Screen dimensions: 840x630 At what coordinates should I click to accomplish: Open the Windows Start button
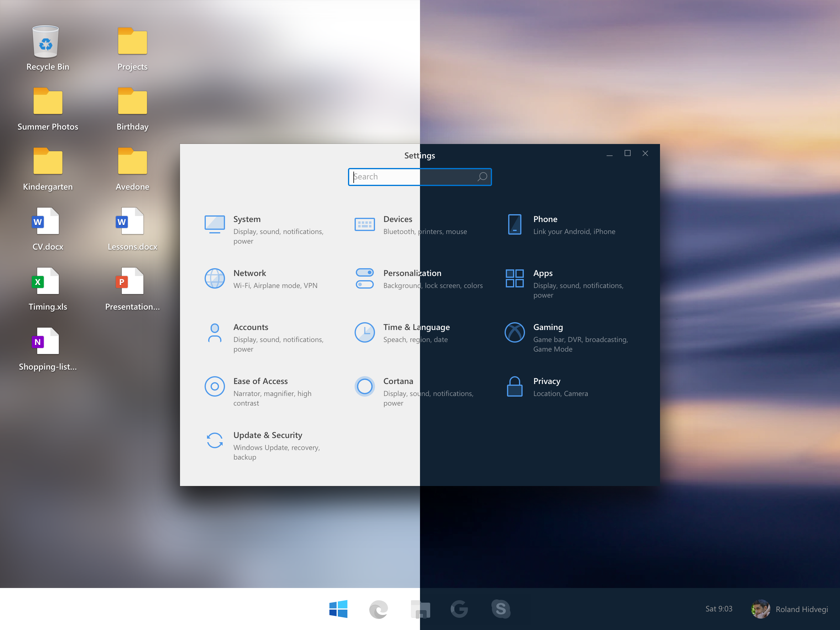[x=338, y=609]
